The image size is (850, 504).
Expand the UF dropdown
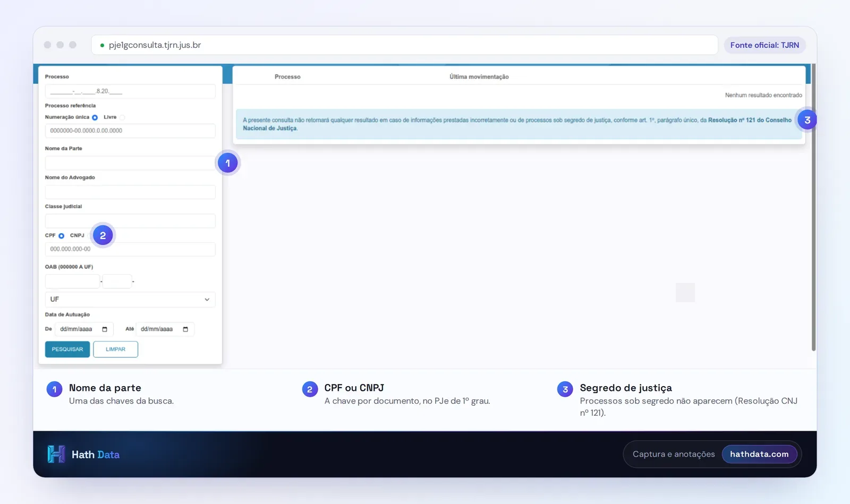[130, 300]
